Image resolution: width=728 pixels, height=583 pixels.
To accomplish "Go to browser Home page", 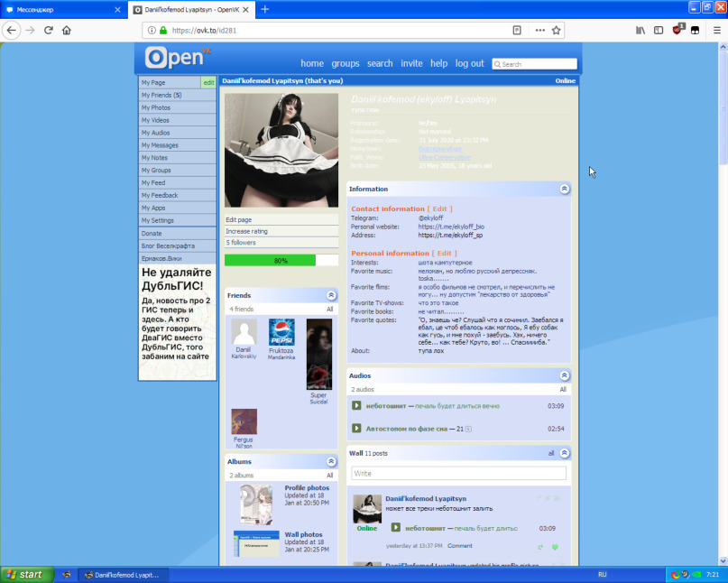I will click(x=67, y=30).
